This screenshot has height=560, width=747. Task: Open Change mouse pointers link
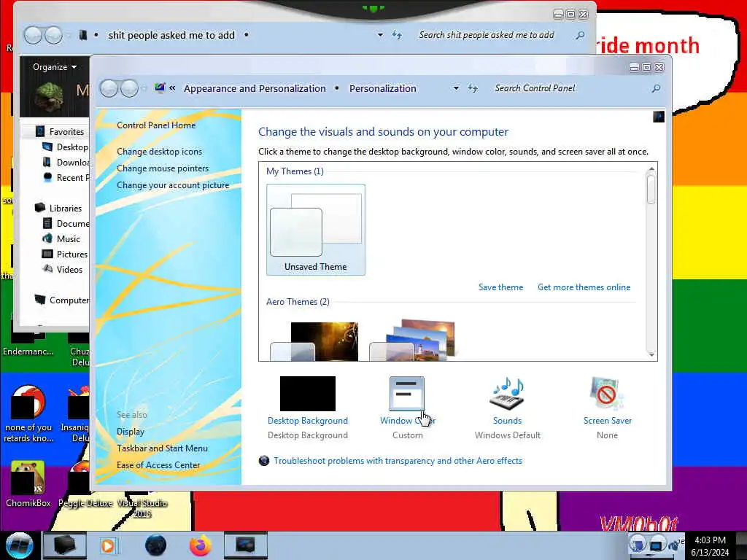tap(163, 168)
